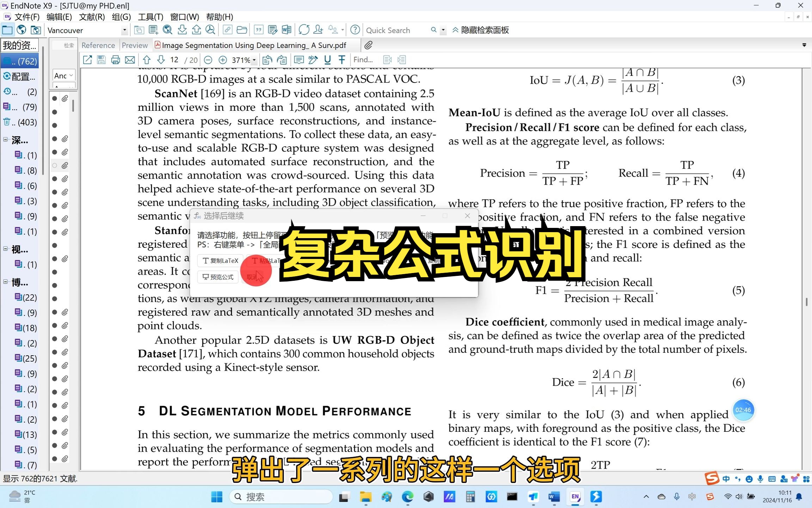This screenshot has width=812, height=508.
Task: Switch to the Reference tab
Action: [98, 45]
